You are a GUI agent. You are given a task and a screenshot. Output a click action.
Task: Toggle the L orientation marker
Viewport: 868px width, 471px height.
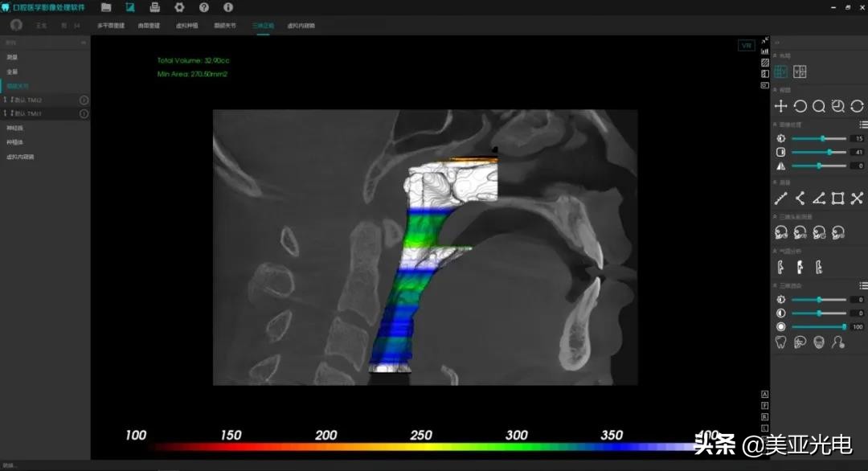coord(764,428)
